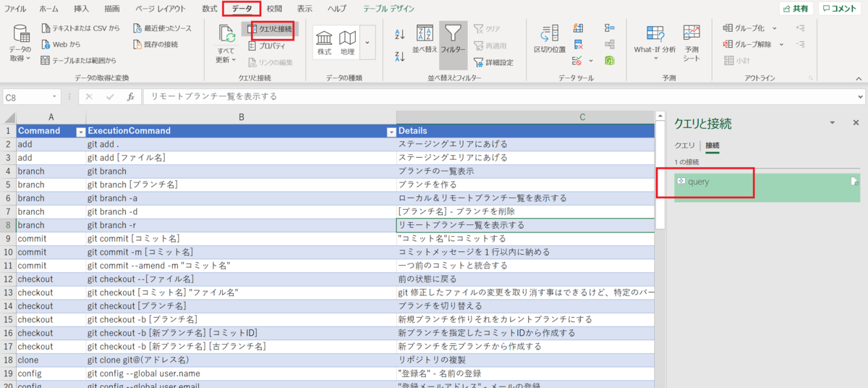The height and width of the screenshot is (388, 868).
Task: Open the 並べ替え sort dialog
Action: click(x=425, y=40)
